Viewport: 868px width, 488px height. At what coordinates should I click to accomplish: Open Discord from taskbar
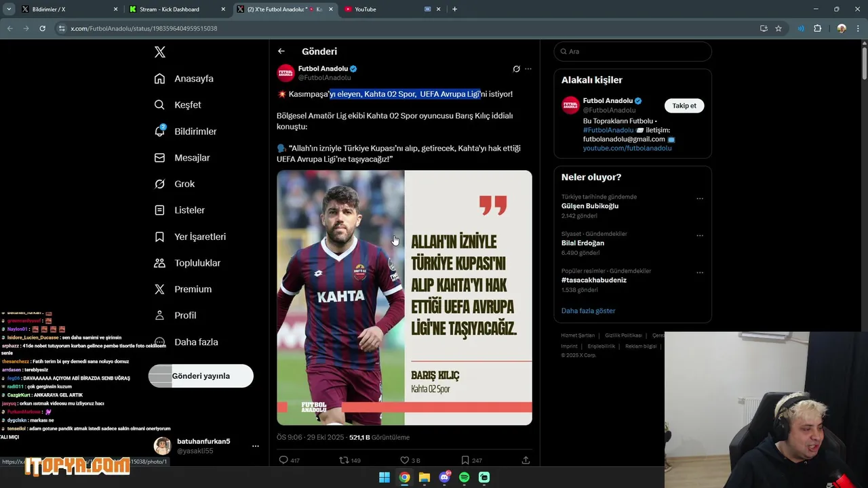(x=444, y=478)
